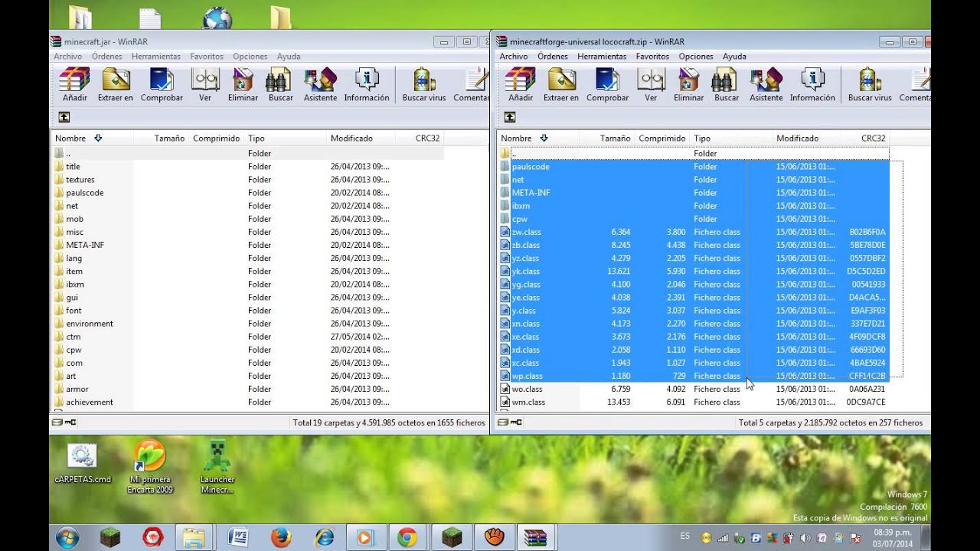
Task: Click Ver icon in minecraft.jar window
Action: point(205,85)
